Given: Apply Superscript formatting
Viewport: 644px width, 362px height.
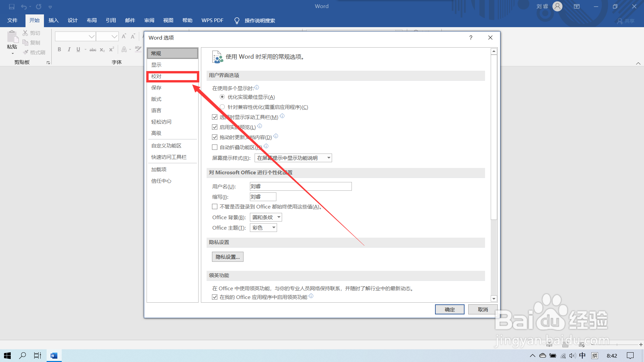Looking at the screenshot, I should (112, 50).
